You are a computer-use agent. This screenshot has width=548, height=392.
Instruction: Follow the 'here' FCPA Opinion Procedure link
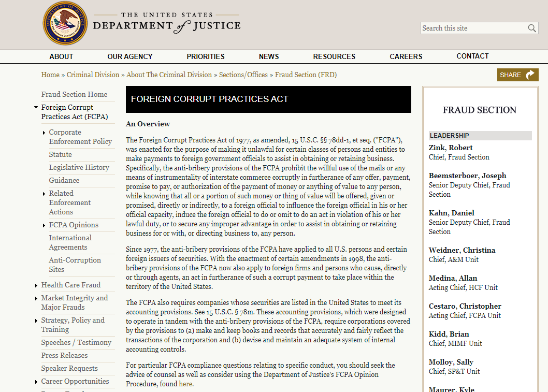185,384
